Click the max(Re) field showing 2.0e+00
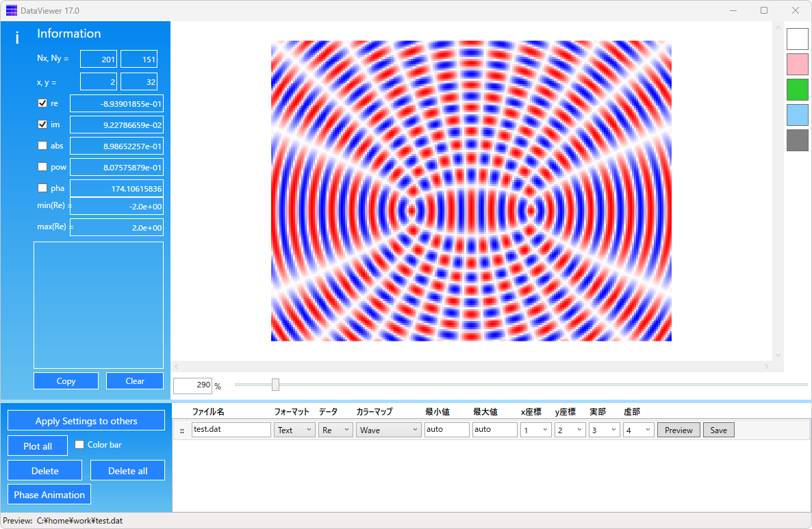The height and width of the screenshot is (529, 812). [116, 227]
